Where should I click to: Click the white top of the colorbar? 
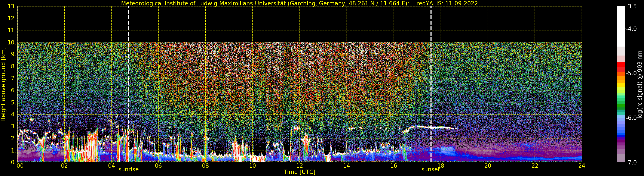(x=621, y=26)
